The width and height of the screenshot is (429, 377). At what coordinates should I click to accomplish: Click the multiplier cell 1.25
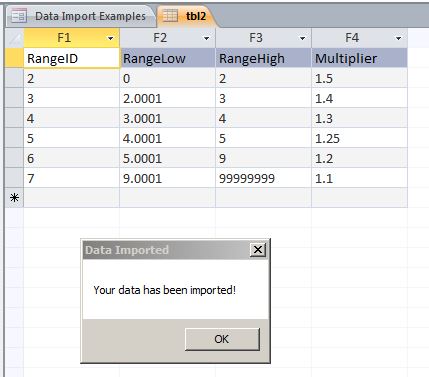359,138
